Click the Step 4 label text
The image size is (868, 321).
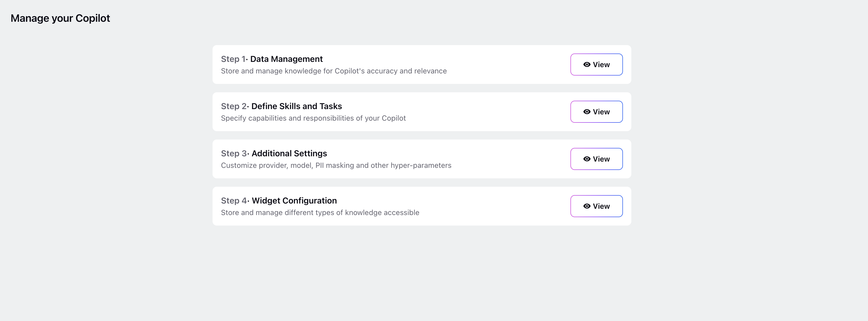click(234, 200)
